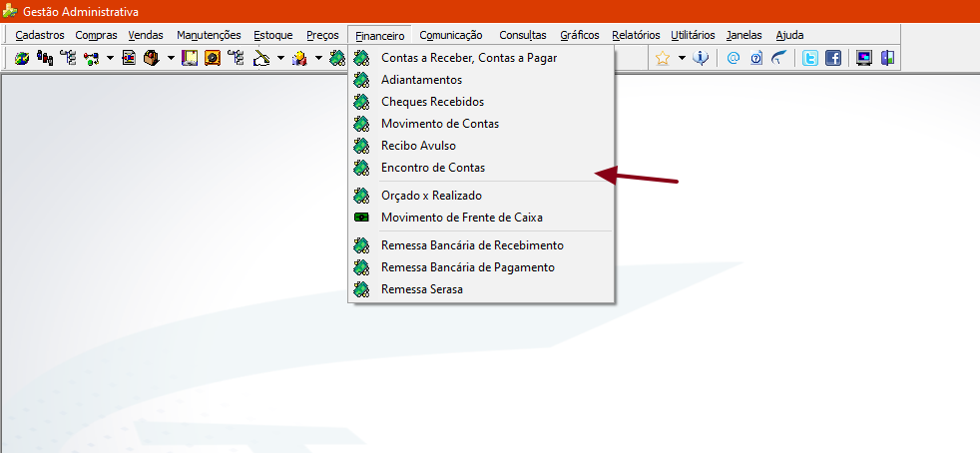Click the Gestão Administrativa title bar app icon
This screenshot has width=980, height=453.
10,11
